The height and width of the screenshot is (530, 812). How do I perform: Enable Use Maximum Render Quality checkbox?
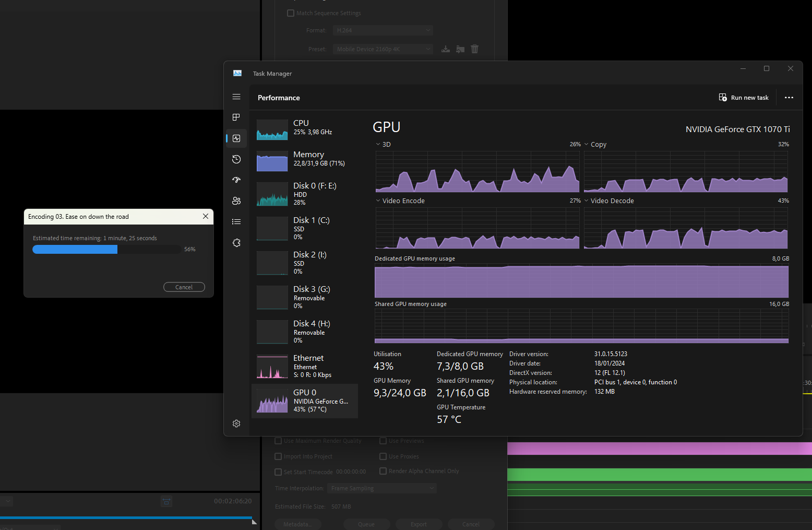[278, 441]
